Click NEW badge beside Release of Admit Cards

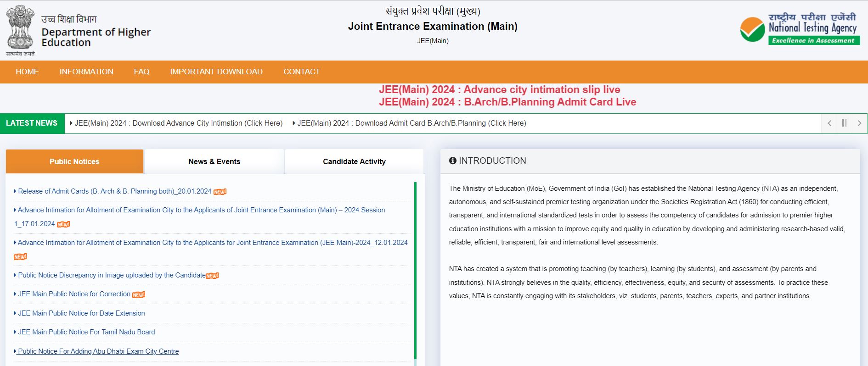point(220,192)
